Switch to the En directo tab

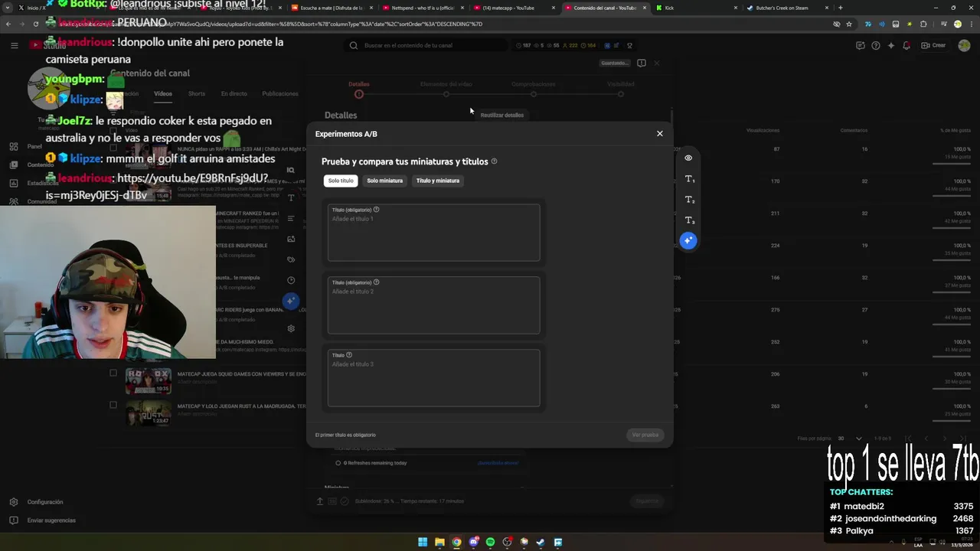pyautogui.click(x=234, y=93)
